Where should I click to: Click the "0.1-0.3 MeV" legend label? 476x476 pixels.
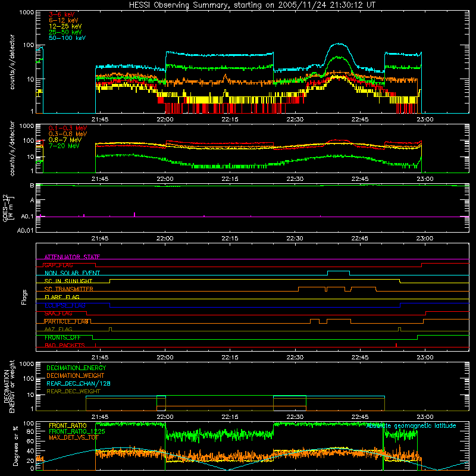click(68, 128)
